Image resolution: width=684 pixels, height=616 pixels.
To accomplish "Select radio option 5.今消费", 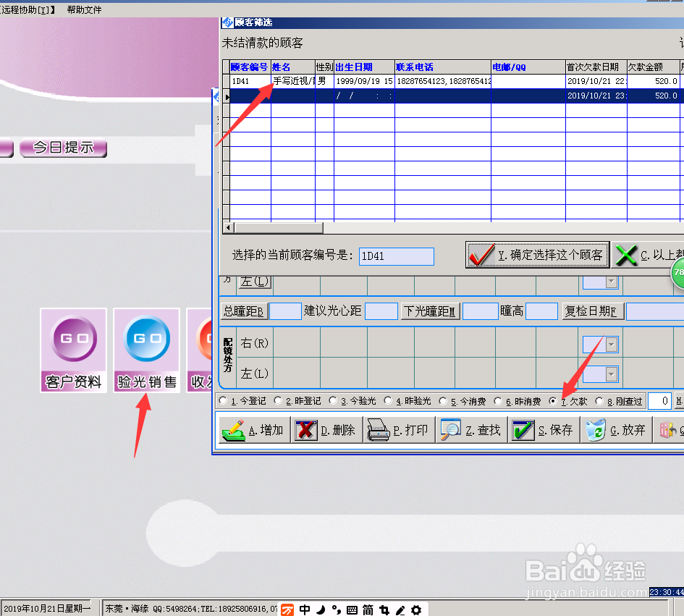I will (443, 400).
